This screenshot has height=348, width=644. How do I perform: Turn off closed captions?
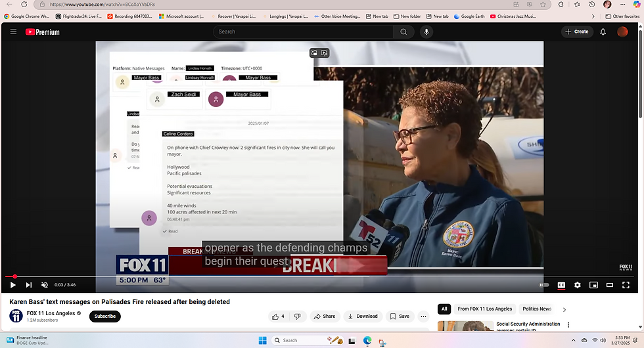(x=561, y=285)
